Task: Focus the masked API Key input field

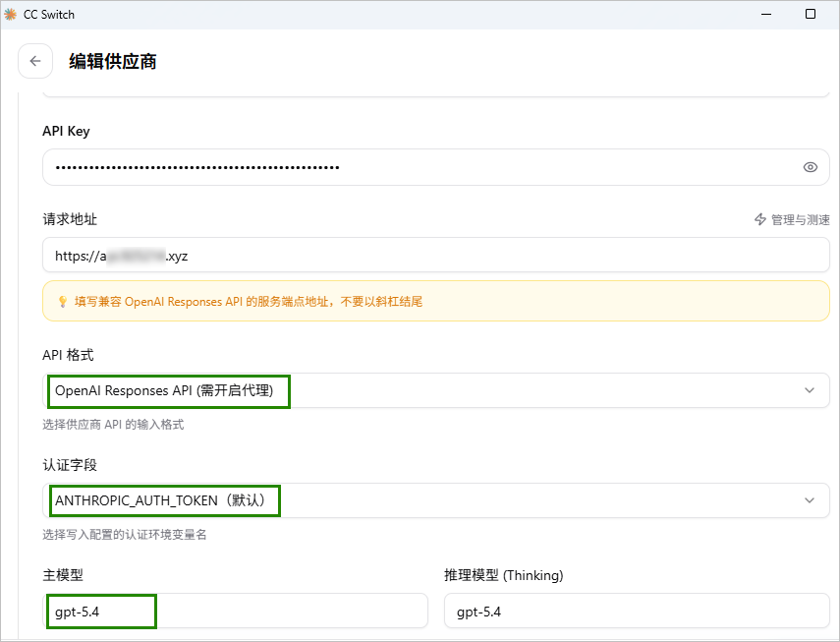Action: (x=413, y=167)
